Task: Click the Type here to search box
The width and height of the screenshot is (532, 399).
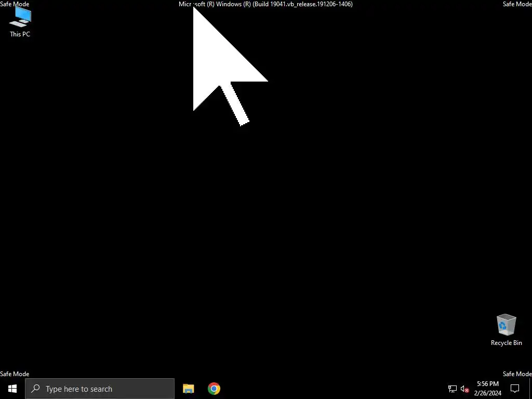Action: (100, 389)
